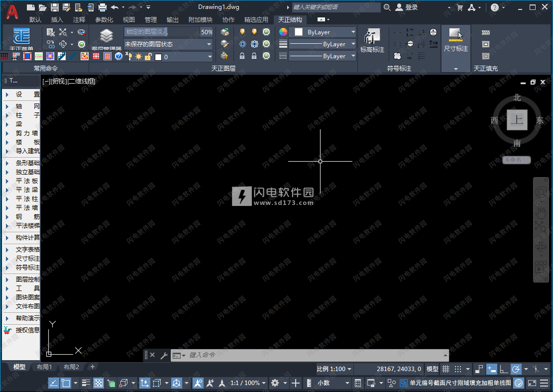553x392 pixels.
Task: Add a new layout with the plus button
Action: tap(93, 367)
